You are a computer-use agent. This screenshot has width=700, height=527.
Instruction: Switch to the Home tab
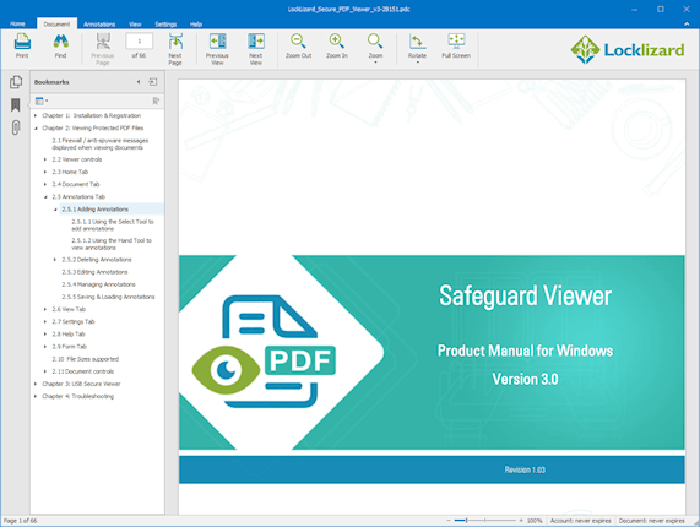18,24
